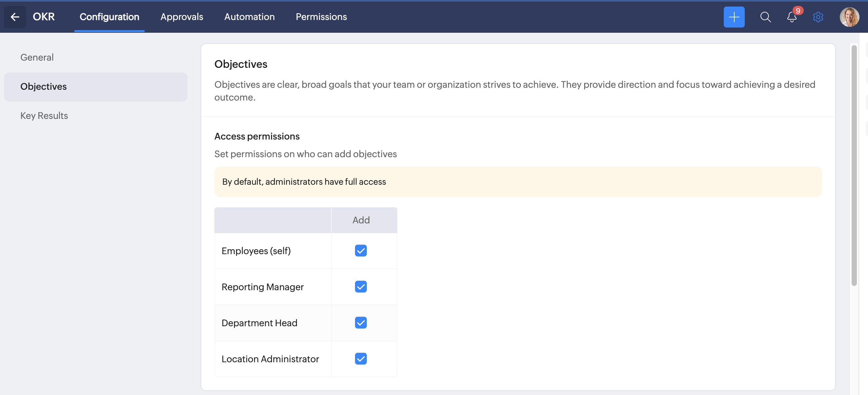Select Key Results in sidebar
Viewport: 868px width, 395px height.
(x=44, y=116)
